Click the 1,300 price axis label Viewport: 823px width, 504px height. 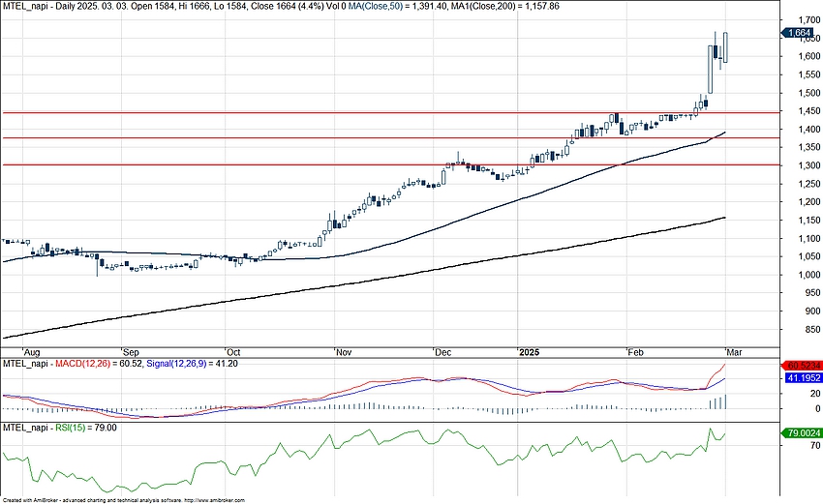[808, 165]
